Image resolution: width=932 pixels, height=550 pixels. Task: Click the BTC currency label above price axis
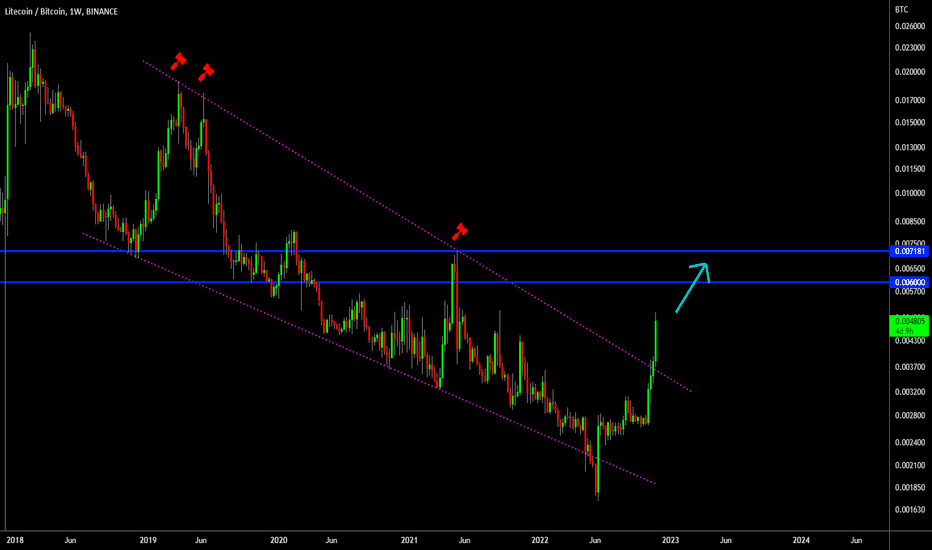click(902, 10)
